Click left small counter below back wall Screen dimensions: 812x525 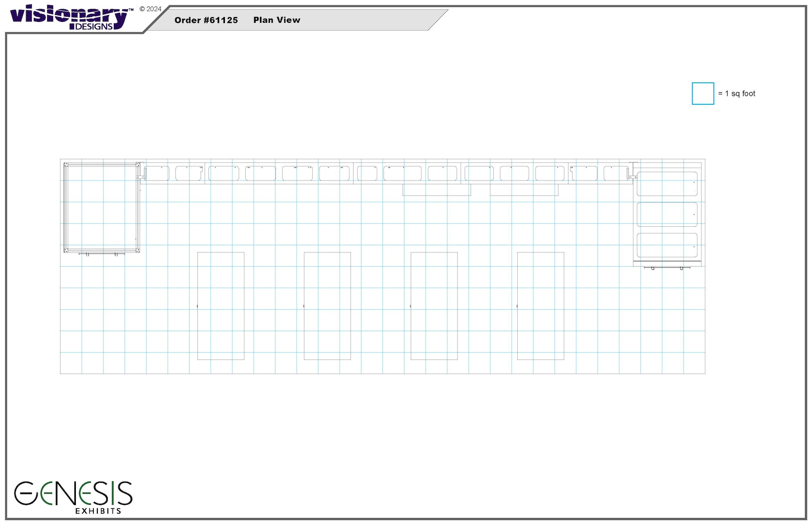(436, 190)
